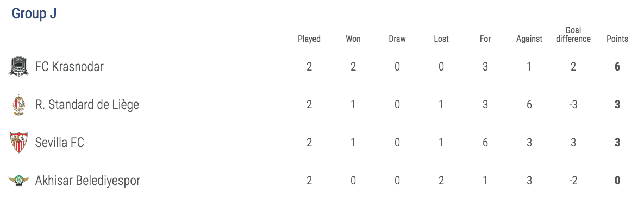The image size is (644, 198).
Task: Click FC Krasnodar's points value 6
Action: [617, 66]
